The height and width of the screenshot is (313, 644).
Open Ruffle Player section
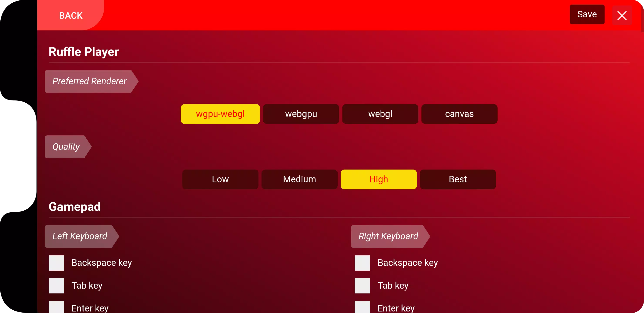pos(84,51)
